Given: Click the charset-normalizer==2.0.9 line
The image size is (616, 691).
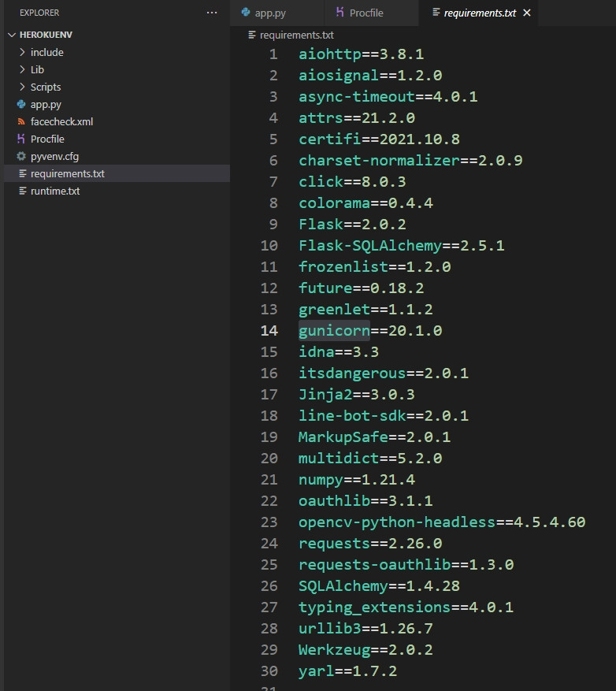Looking at the screenshot, I should click(x=410, y=161).
